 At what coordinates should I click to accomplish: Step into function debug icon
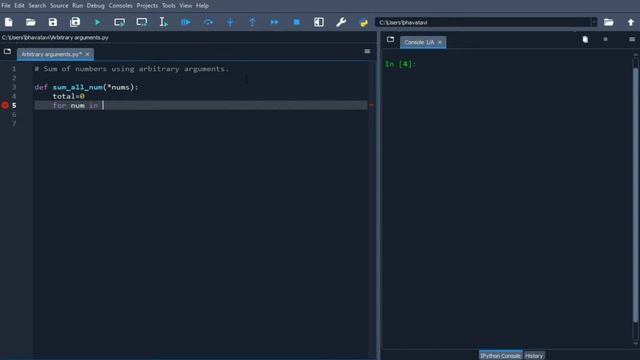pos(230,22)
